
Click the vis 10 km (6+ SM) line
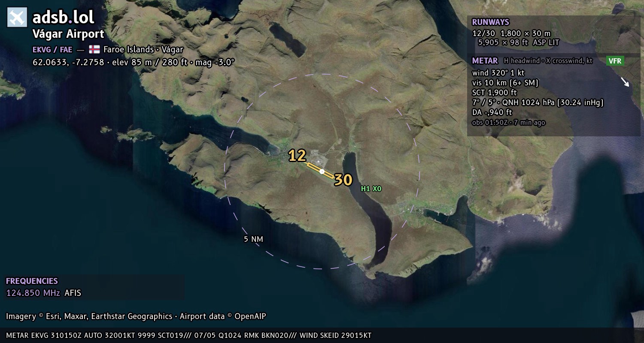[505, 83]
